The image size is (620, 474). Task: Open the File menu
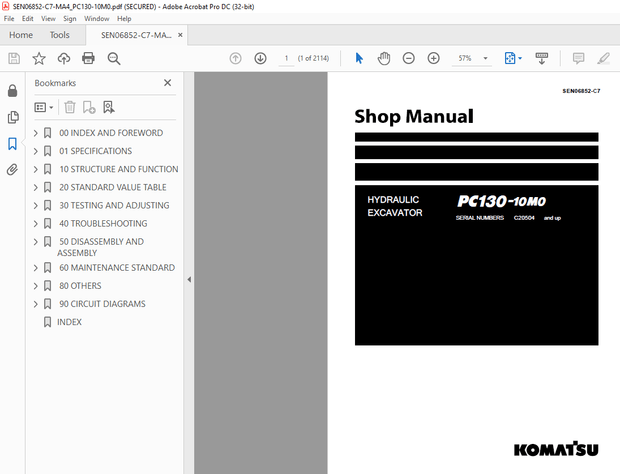(x=9, y=19)
